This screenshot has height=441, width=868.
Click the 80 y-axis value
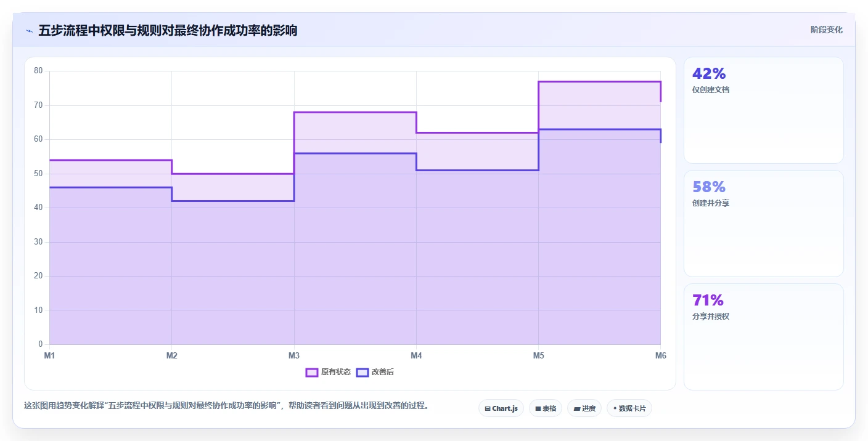(38, 71)
